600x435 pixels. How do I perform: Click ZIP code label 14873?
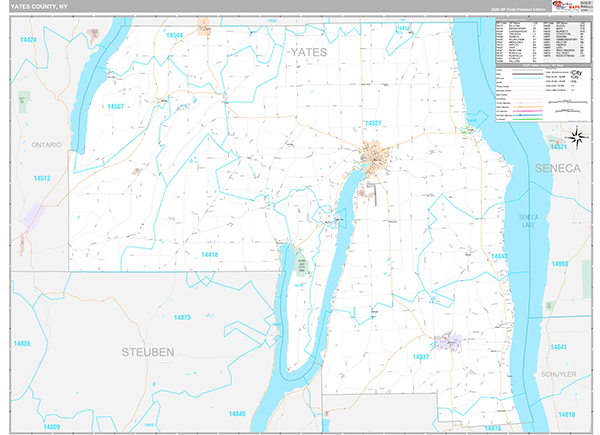pos(182,318)
